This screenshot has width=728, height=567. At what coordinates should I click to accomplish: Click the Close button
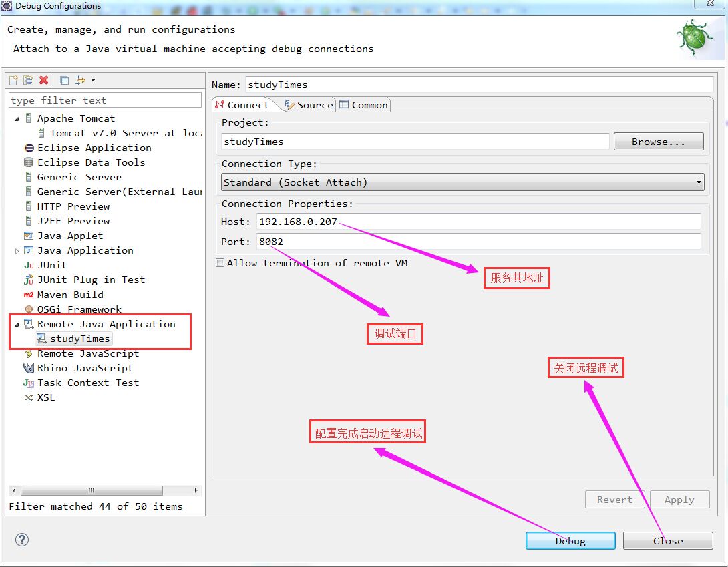(668, 541)
